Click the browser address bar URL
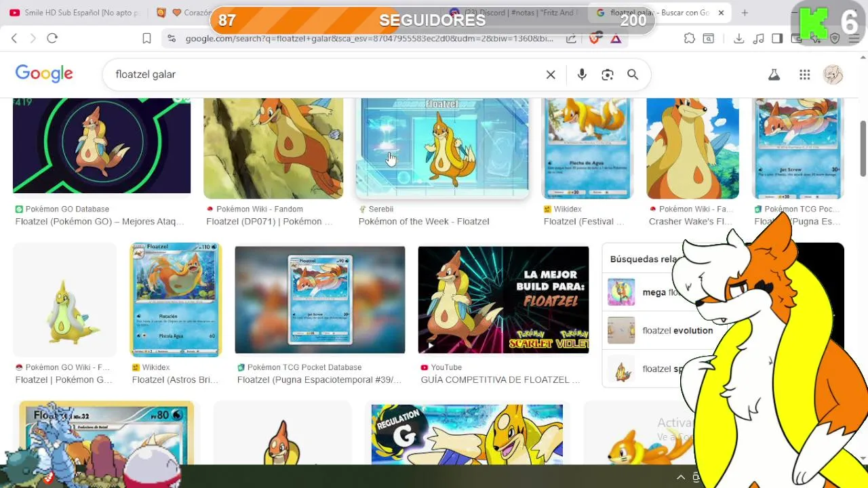Screen dimensions: 868x488 (370, 39)
